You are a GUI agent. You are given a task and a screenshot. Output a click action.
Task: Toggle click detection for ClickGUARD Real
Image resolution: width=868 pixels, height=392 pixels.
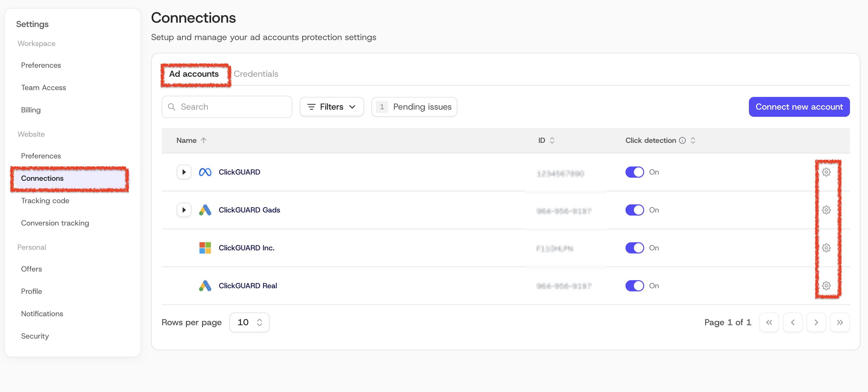[635, 286]
